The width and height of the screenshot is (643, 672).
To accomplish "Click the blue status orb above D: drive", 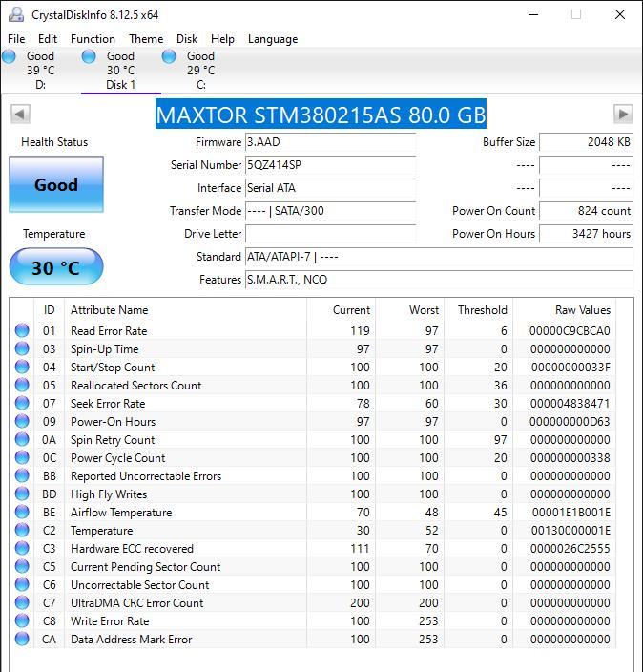I will point(9,56).
